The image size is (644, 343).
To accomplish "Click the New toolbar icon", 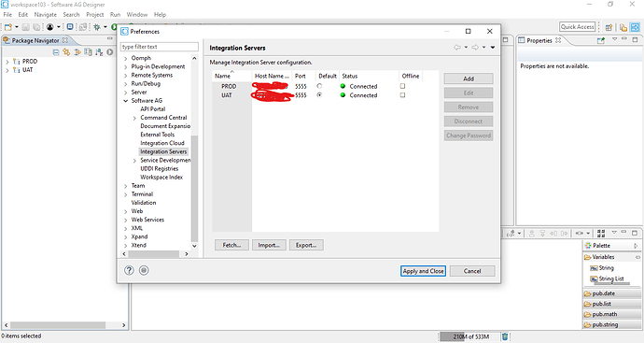I will point(8,27).
